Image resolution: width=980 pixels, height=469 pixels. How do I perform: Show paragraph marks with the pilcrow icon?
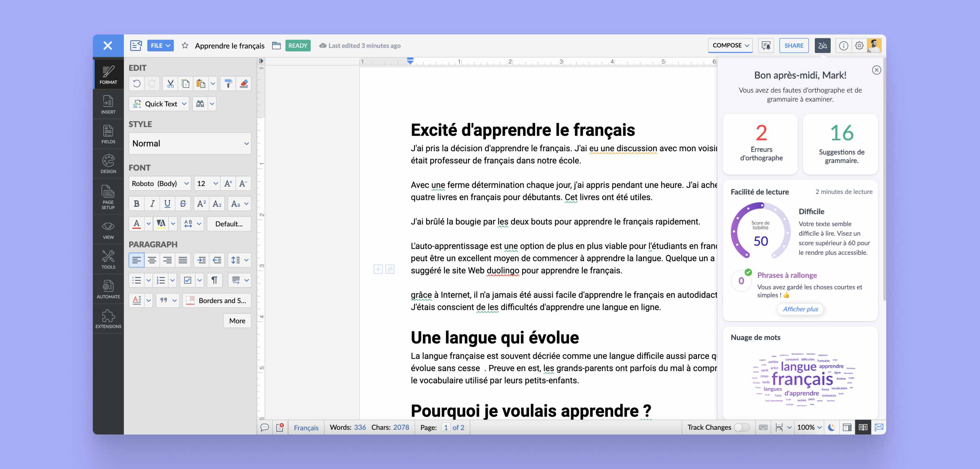(x=214, y=280)
